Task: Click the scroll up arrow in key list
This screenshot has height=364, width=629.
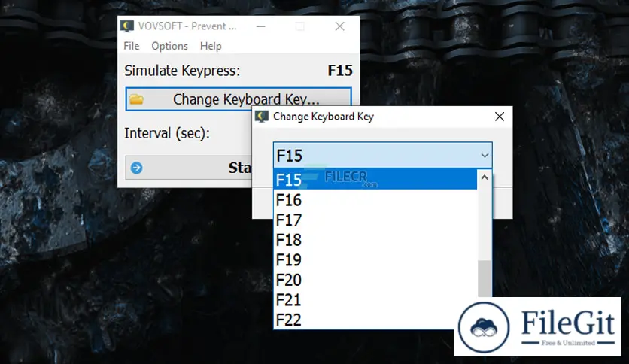Action: 485,177
